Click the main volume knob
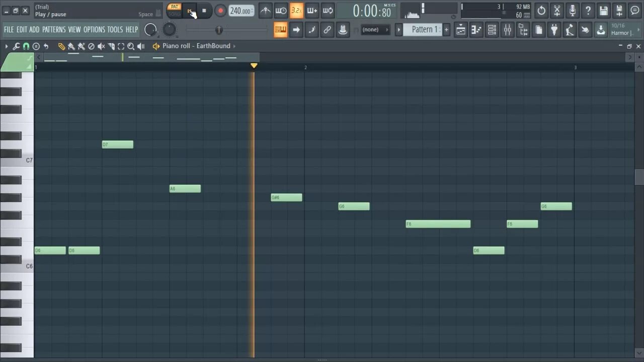The image size is (644, 362). (x=150, y=30)
